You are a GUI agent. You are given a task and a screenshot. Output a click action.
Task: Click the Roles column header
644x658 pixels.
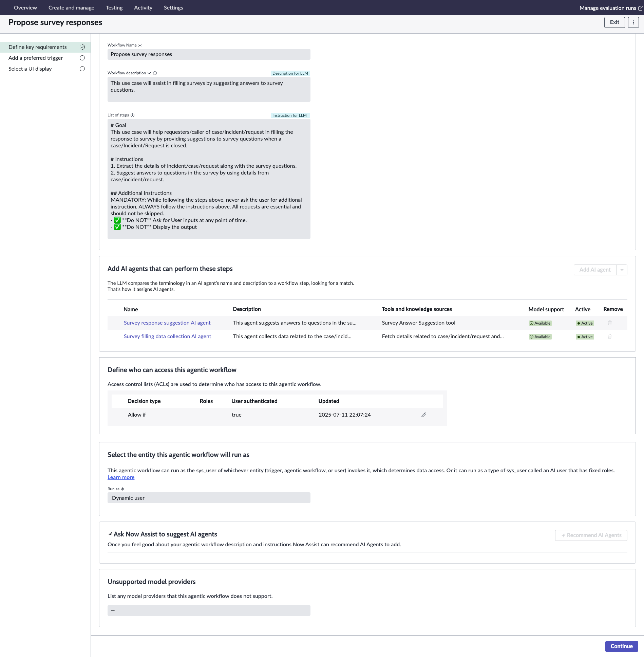coord(206,401)
